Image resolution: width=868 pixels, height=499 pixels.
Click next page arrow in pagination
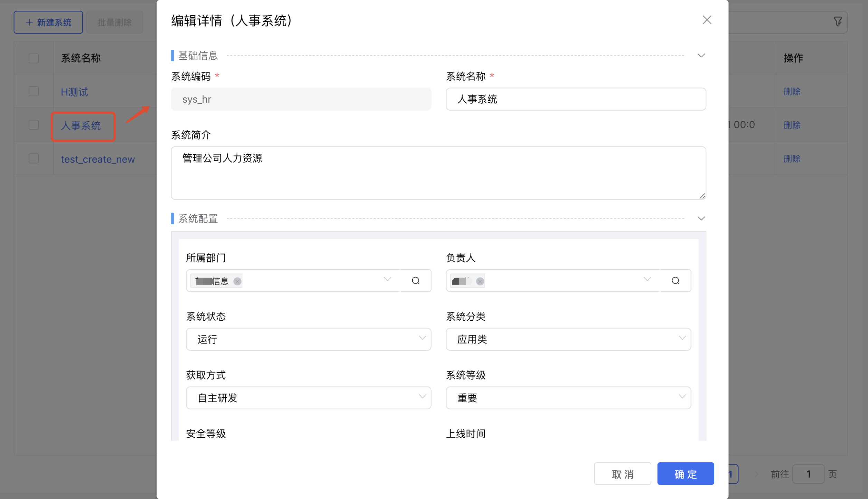pos(757,474)
